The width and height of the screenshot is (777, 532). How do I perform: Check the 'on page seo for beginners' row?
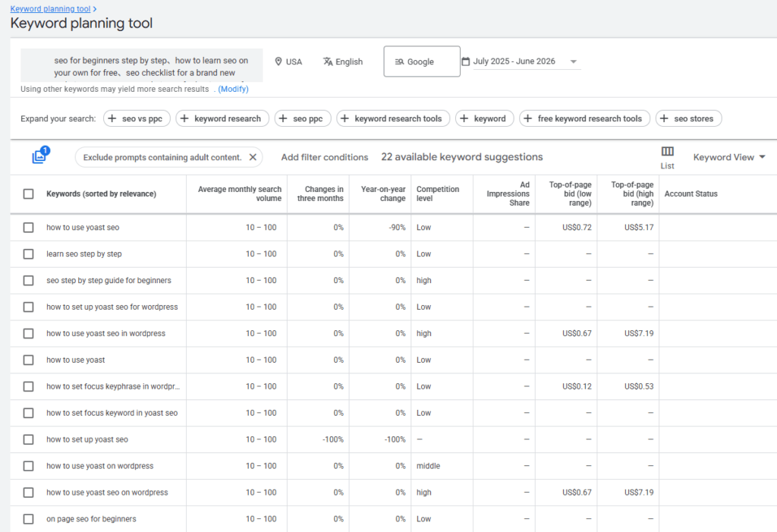tap(29, 519)
